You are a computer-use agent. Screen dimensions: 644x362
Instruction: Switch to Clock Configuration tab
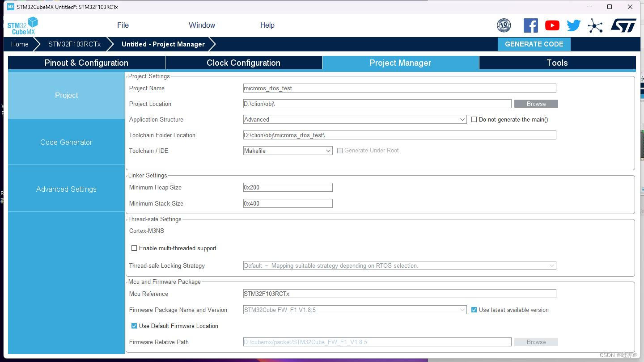[244, 63]
